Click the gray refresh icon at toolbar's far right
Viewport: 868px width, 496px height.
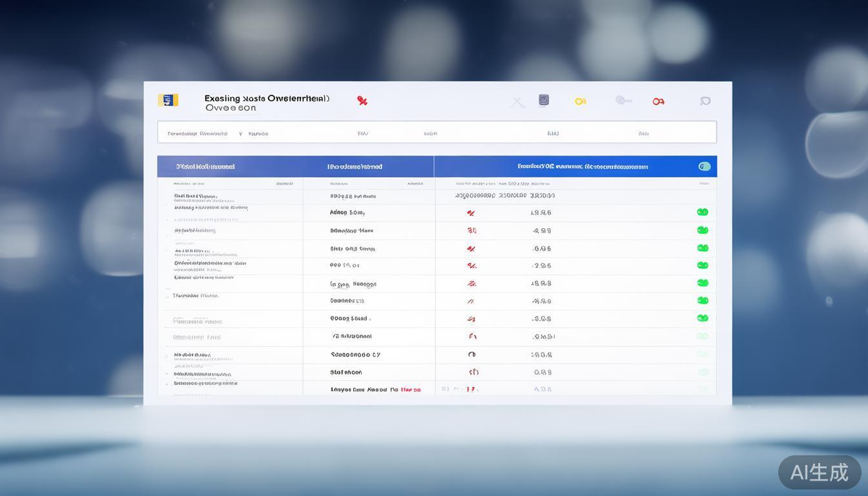[x=705, y=101]
